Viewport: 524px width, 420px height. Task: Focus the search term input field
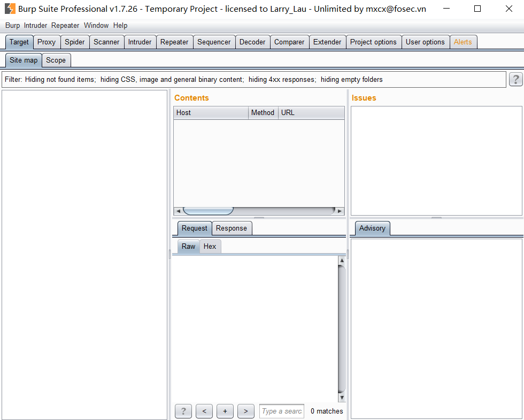click(x=282, y=411)
